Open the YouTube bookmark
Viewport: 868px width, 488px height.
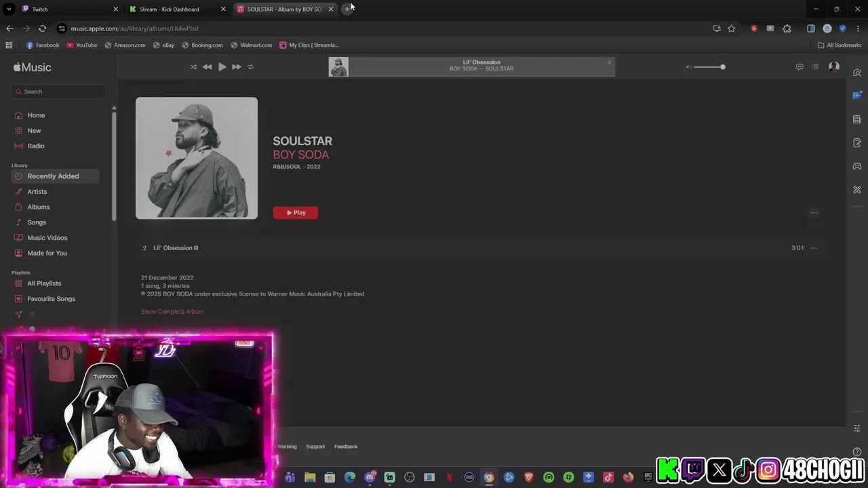(82, 45)
